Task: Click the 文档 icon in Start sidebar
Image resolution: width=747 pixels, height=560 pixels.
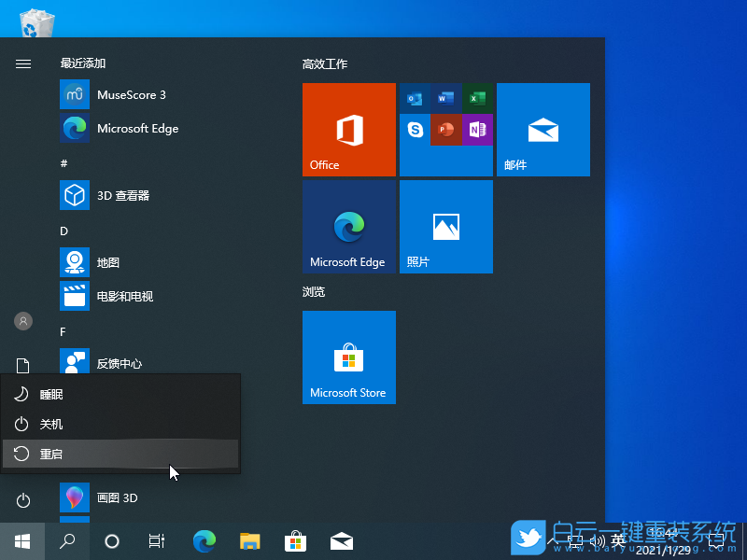Action: click(22, 365)
